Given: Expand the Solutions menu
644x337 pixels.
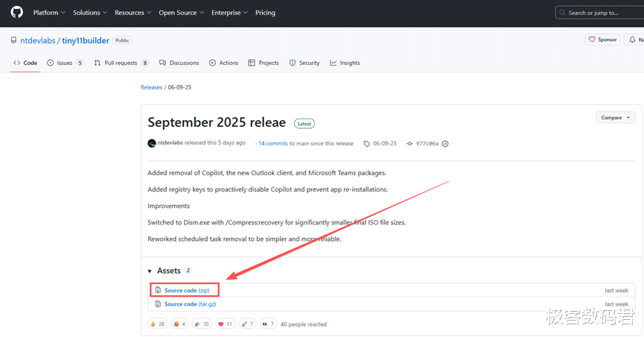Looking at the screenshot, I should click(89, 13).
